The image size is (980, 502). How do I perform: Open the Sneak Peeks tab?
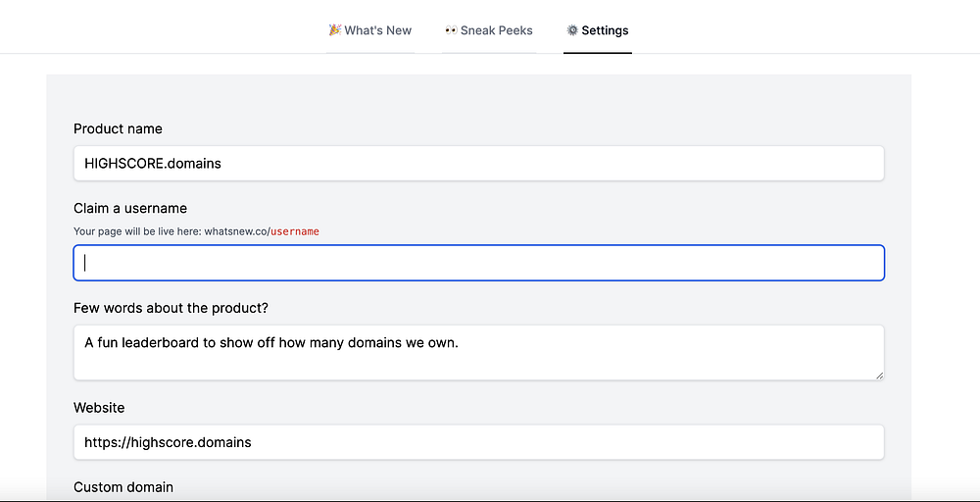[496, 30]
